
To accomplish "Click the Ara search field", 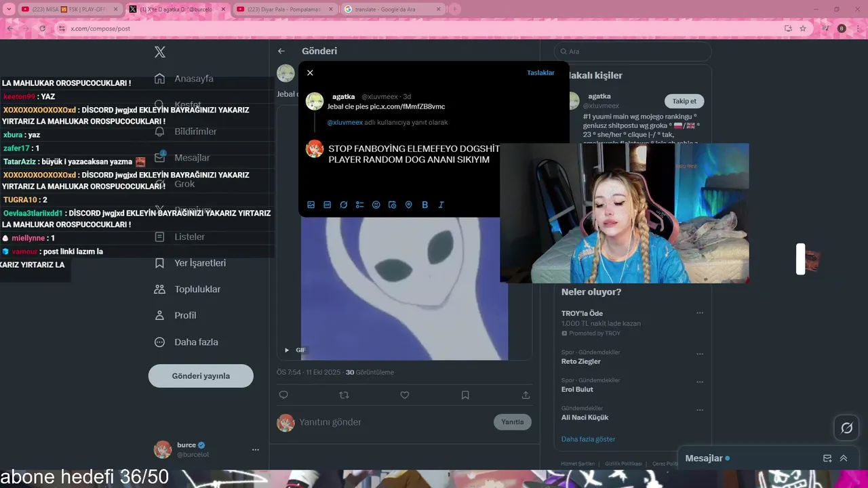I will pyautogui.click(x=633, y=52).
